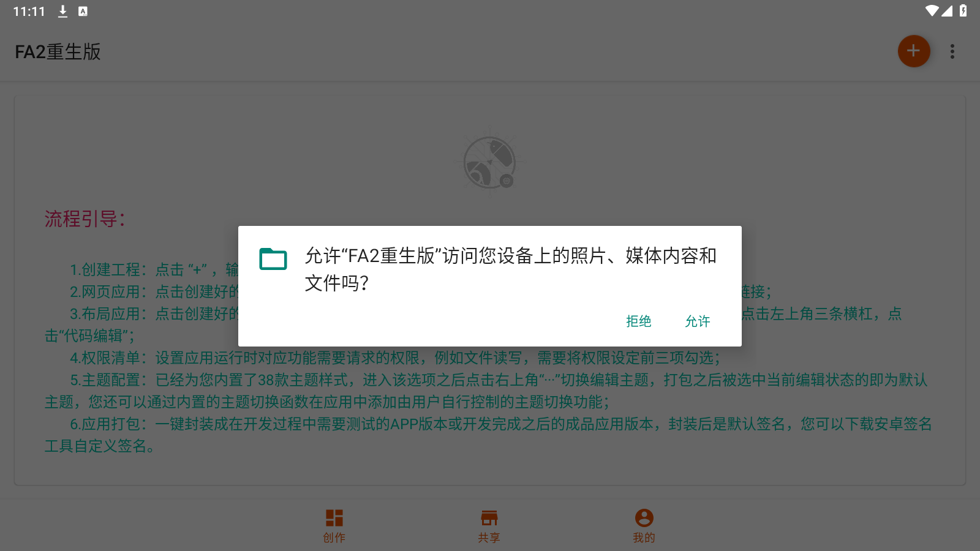Tap 允许 to grant file access
Screen dimensions: 980x551
[697, 321]
